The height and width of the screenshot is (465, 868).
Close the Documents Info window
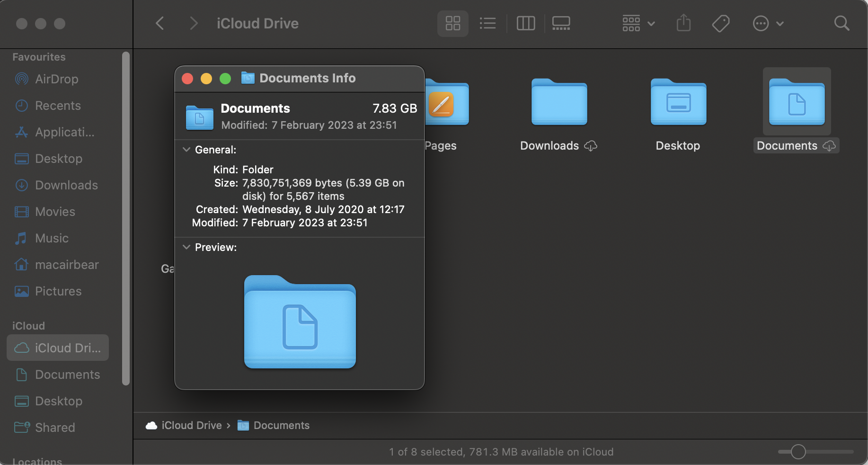pyautogui.click(x=187, y=79)
